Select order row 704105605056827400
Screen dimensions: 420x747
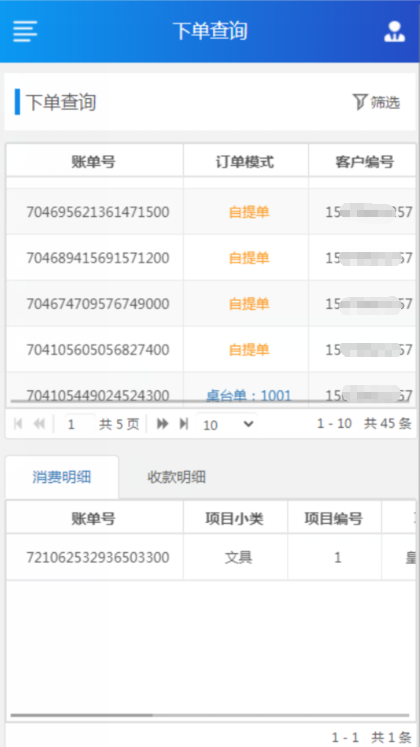[x=210, y=350]
